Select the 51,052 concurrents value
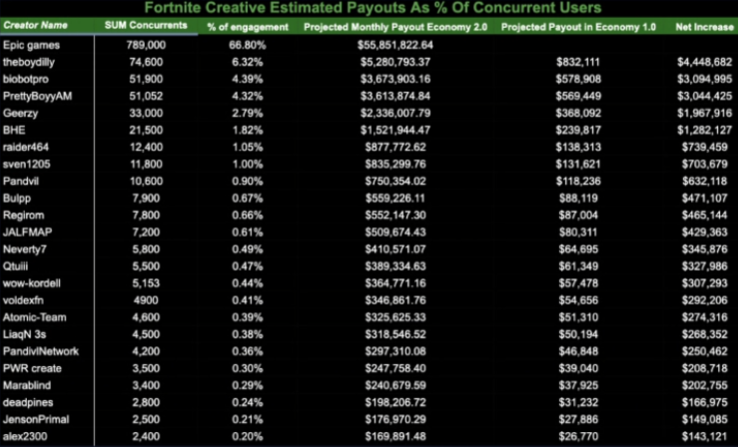Viewport: 738px width, 447px height. (146, 96)
